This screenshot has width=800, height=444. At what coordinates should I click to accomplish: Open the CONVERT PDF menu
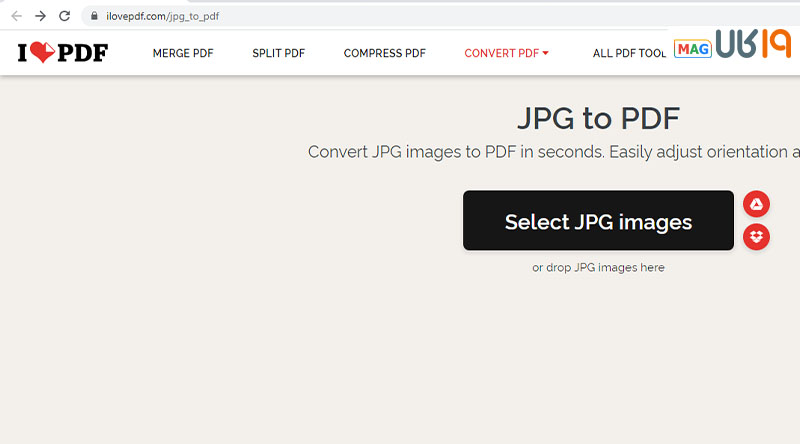(x=502, y=54)
